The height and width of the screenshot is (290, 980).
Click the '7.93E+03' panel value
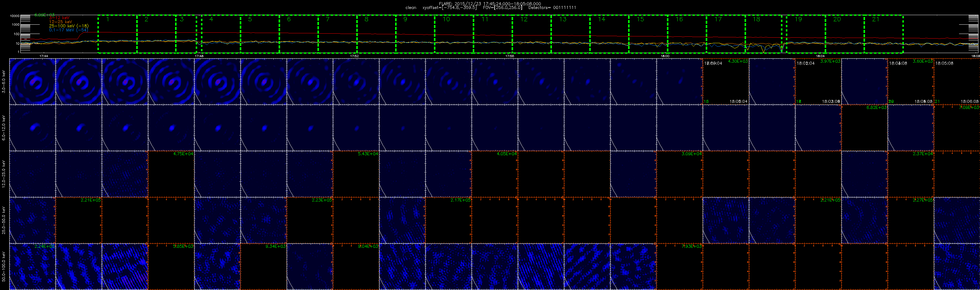point(692,246)
